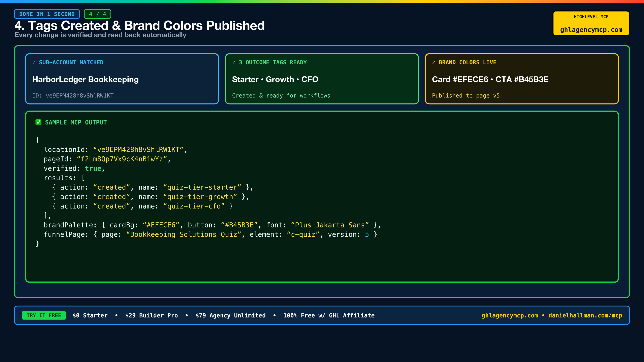Click the checkmark before SUB-ACCOUNT MATCHED
The height and width of the screenshot is (362, 644).
pyautogui.click(x=34, y=63)
